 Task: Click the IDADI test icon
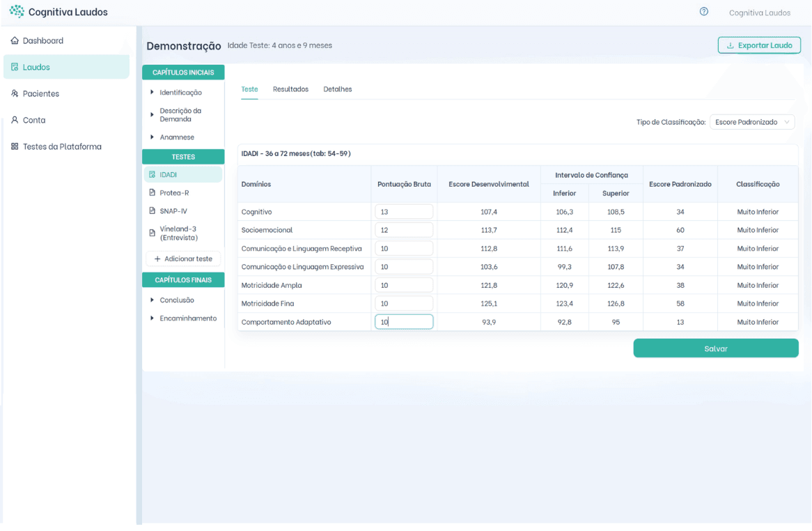[153, 175]
